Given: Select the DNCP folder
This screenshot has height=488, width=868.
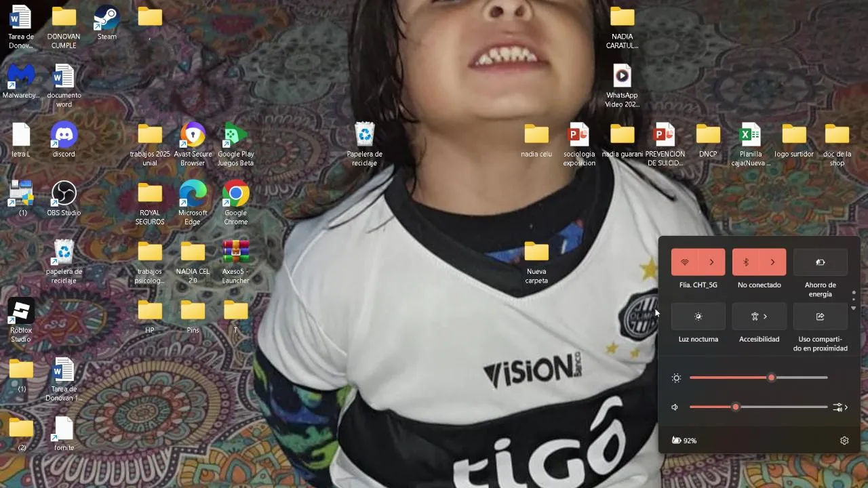Looking at the screenshot, I should coord(708,140).
